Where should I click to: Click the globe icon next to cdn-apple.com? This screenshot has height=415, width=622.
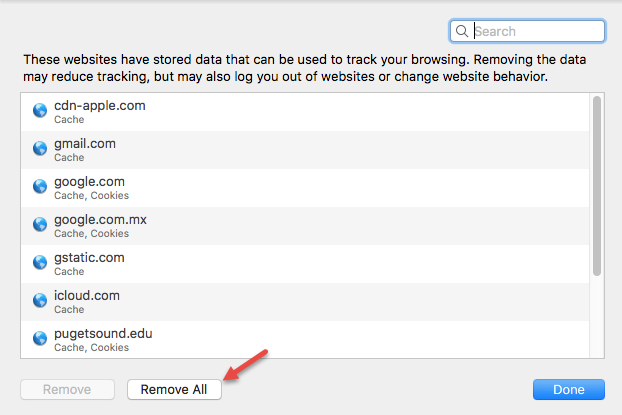40,110
